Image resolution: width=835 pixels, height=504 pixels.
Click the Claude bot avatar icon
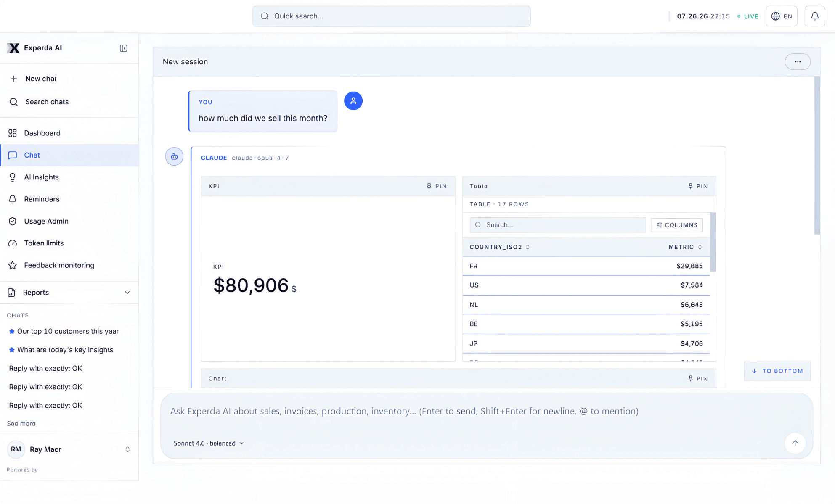[174, 156]
